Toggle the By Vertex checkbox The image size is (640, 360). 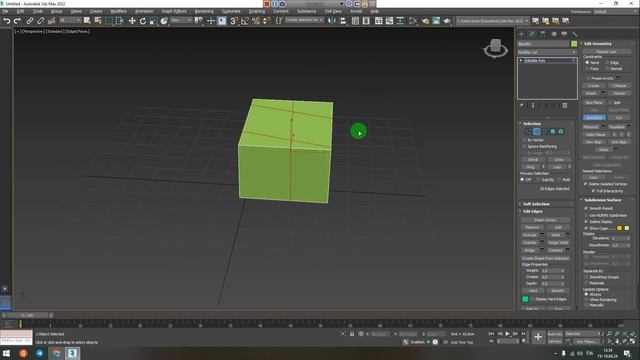(525, 140)
